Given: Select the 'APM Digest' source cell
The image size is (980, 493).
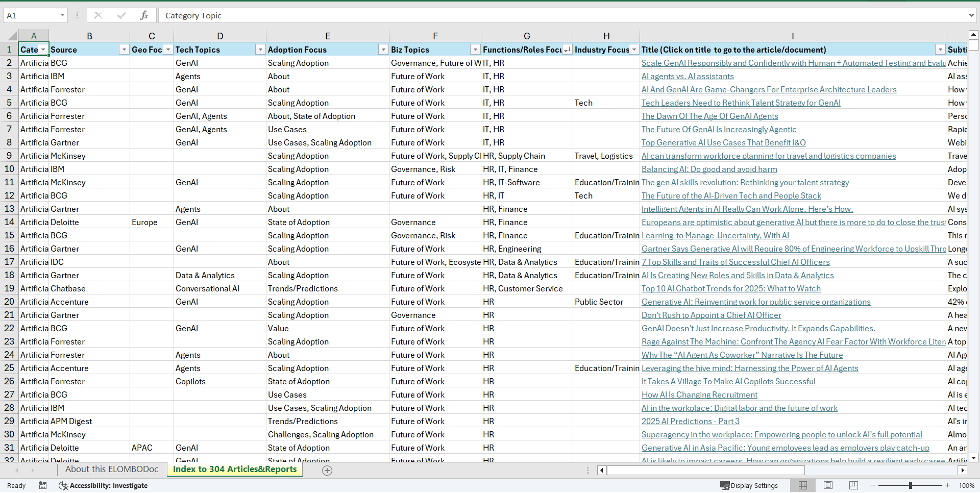Looking at the screenshot, I should click(89, 422).
